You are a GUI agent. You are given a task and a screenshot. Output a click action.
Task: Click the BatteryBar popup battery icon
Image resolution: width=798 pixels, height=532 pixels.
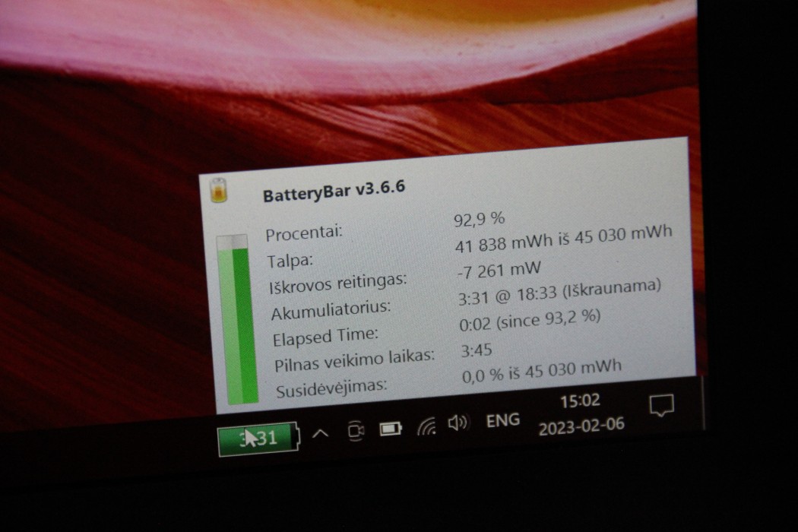(219, 191)
